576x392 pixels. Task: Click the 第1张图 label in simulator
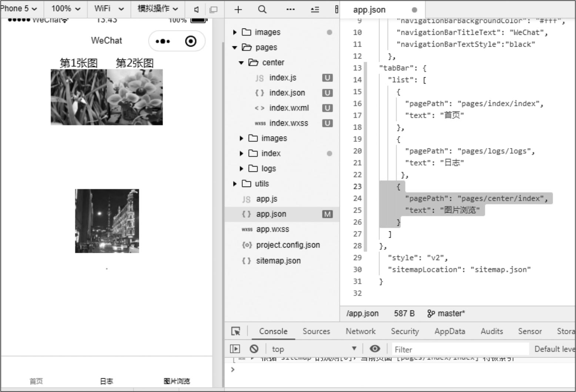(x=79, y=63)
